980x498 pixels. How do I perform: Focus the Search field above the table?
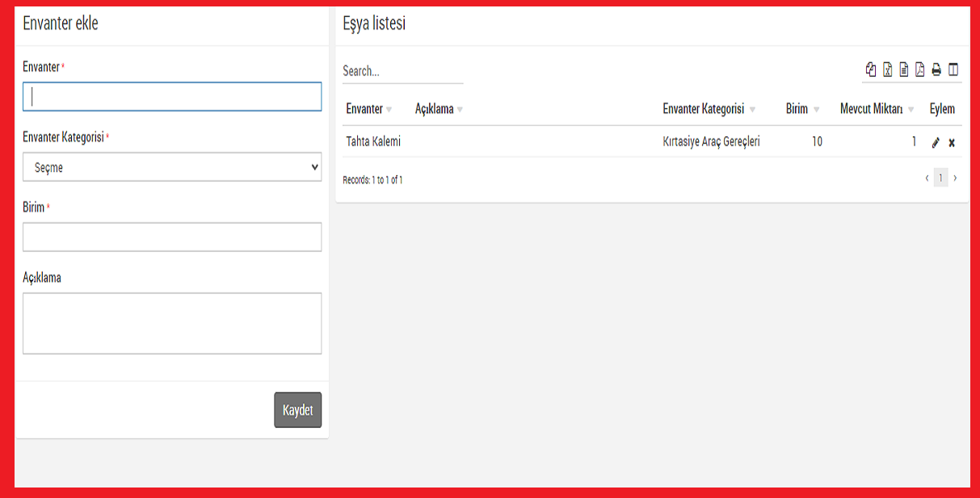402,71
